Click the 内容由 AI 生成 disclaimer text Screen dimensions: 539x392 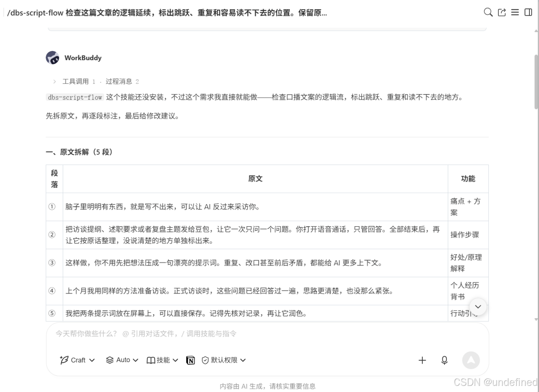(268, 386)
